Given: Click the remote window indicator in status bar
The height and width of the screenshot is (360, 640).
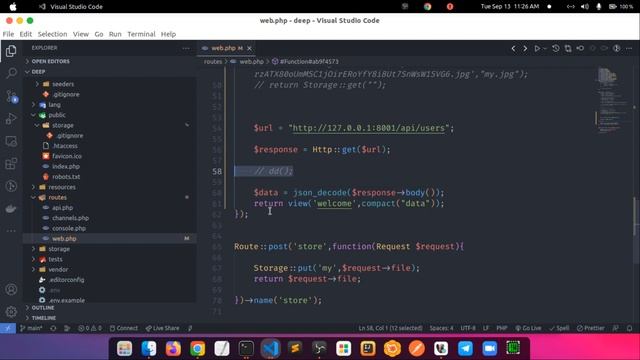Looking at the screenshot, I should tap(8, 328).
